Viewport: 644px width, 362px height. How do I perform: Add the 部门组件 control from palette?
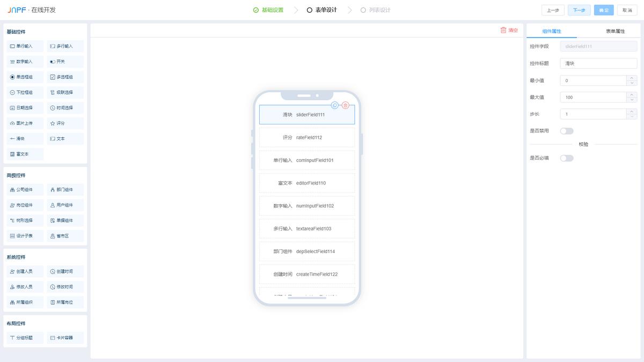click(65, 189)
